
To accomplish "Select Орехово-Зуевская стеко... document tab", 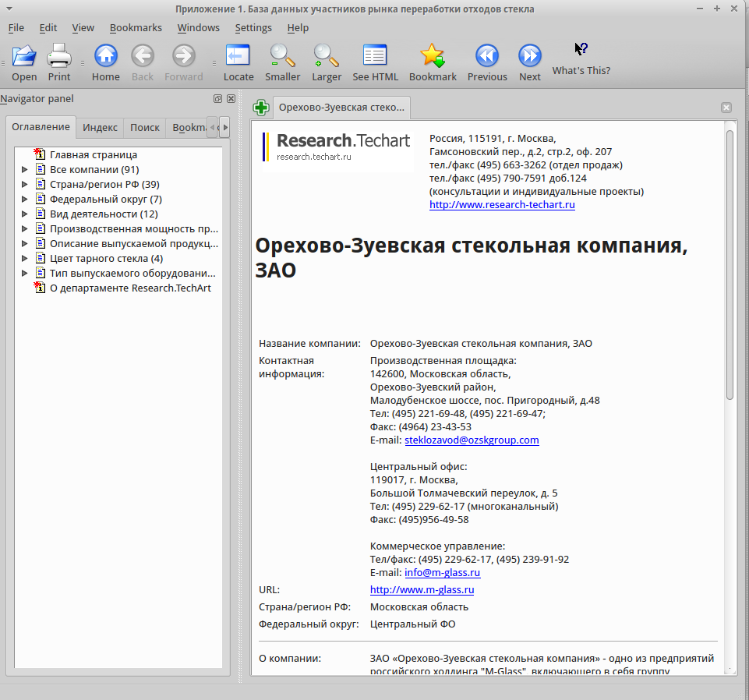I will (x=341, y=108).
